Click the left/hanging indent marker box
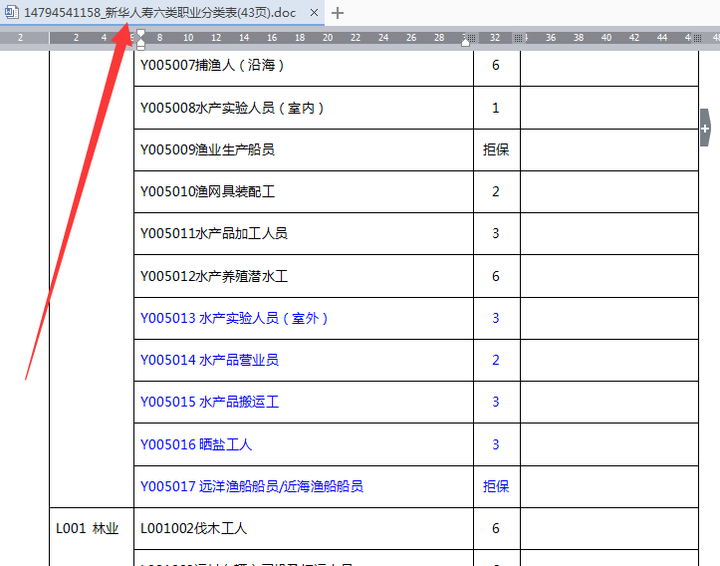This screenshot has width=720, height=566. pyautogui.click(x=141, y=47)
